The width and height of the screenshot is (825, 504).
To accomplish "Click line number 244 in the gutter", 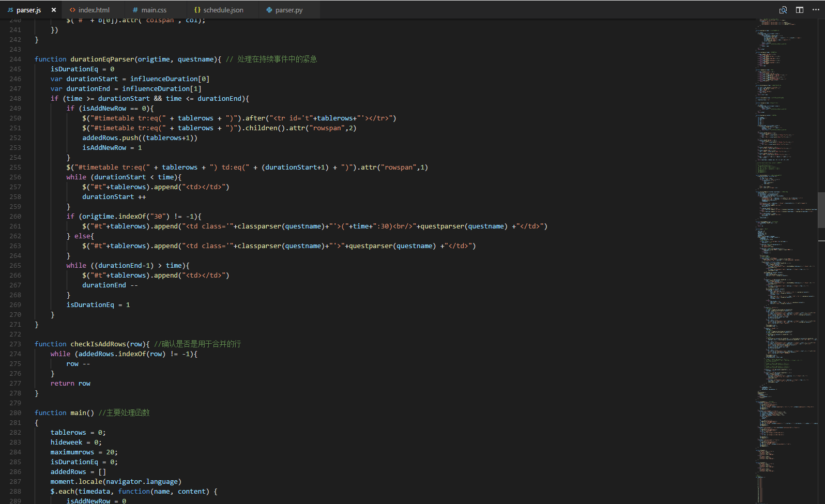I will tap(16, 59).
